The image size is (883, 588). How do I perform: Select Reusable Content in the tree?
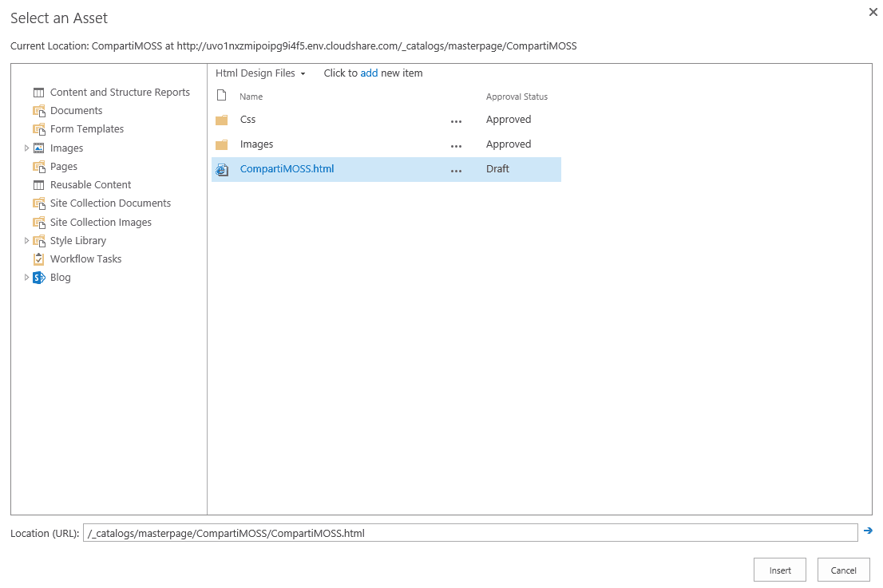point(91,184)
